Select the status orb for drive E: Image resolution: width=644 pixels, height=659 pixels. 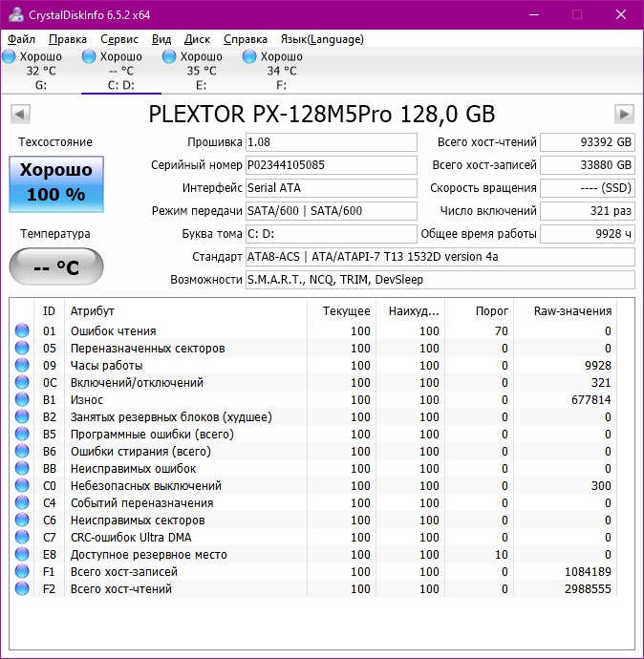coord(169,56)
